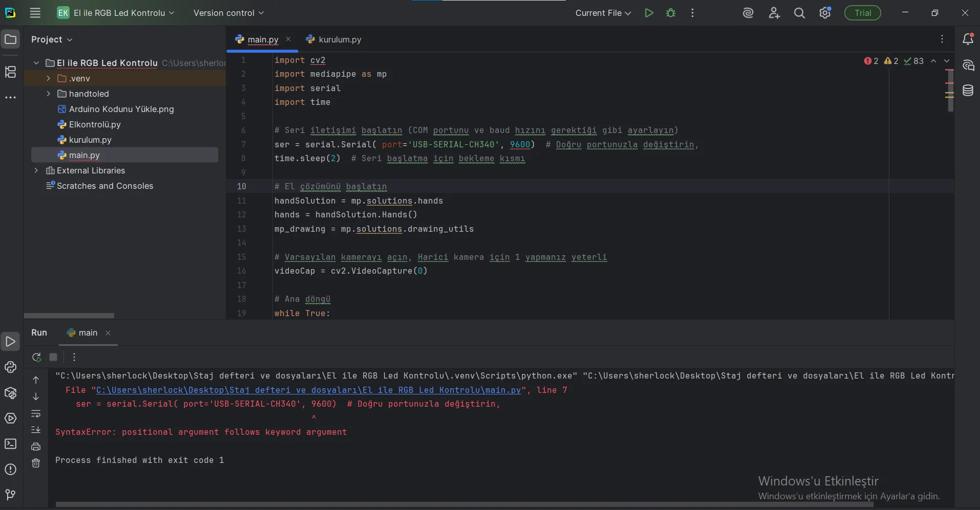
Task: Open the Current File run configuration dropdown
Action: (x=603, y=13)
